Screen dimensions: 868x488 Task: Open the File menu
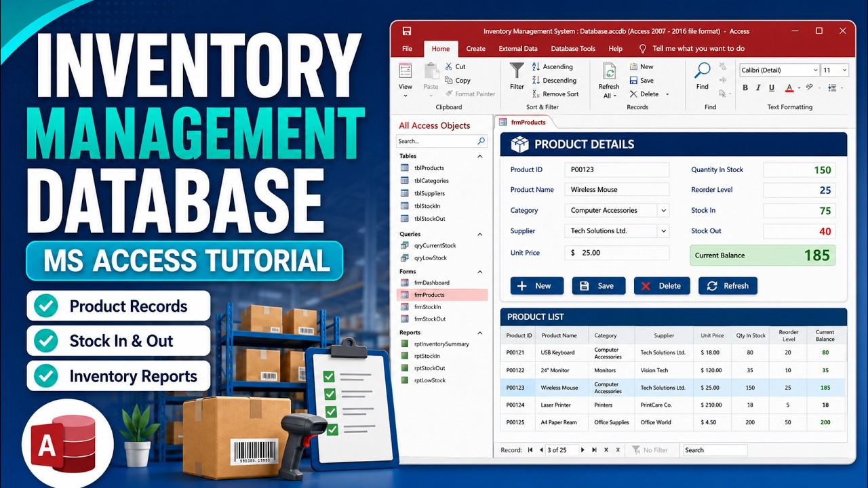pos(408,49)
